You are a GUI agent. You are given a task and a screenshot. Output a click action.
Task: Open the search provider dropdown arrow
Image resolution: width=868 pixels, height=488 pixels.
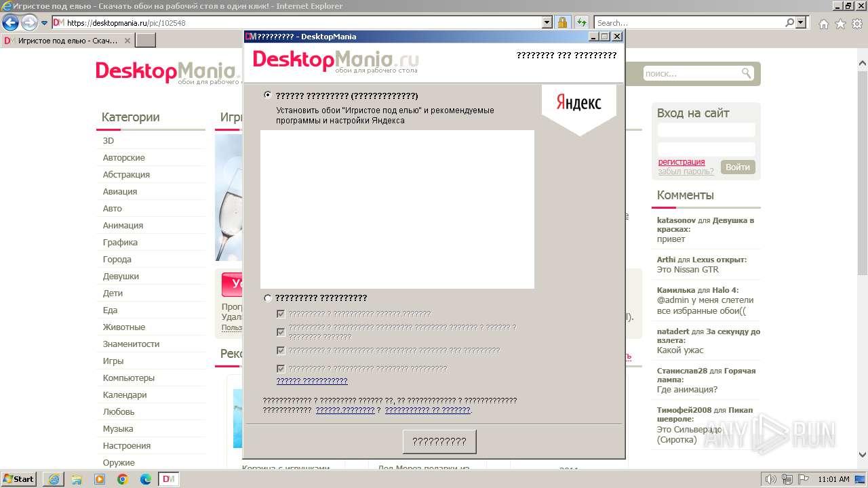point(802,22)
